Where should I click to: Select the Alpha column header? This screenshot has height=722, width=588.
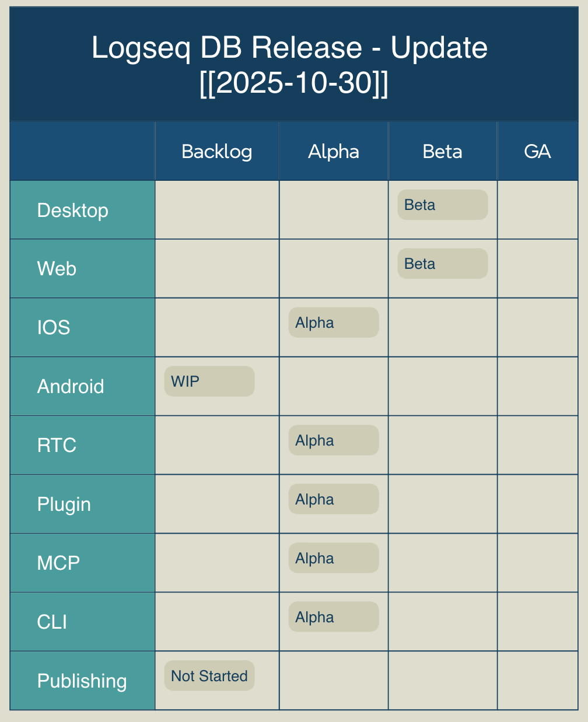pyautogui.click(x=333, y=152)
